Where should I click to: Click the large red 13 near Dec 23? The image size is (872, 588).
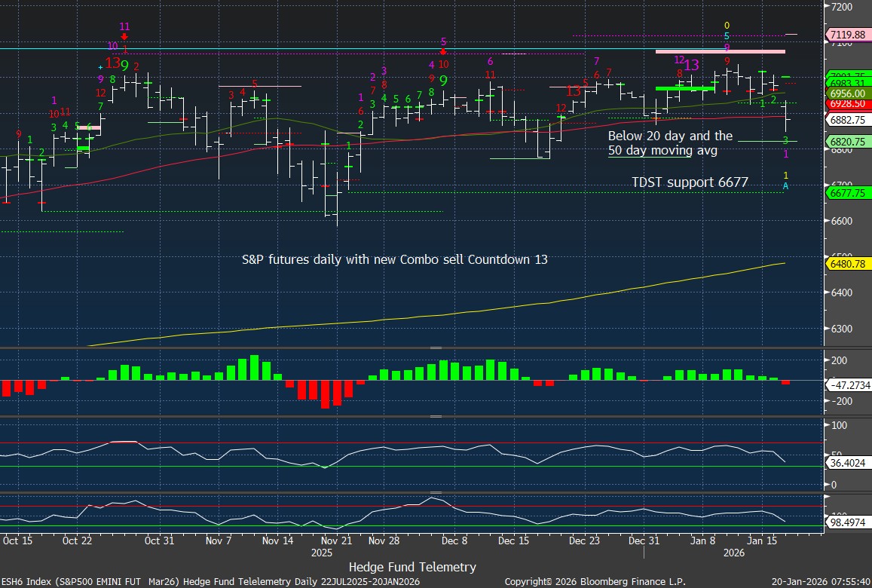[x=574, y=91]
